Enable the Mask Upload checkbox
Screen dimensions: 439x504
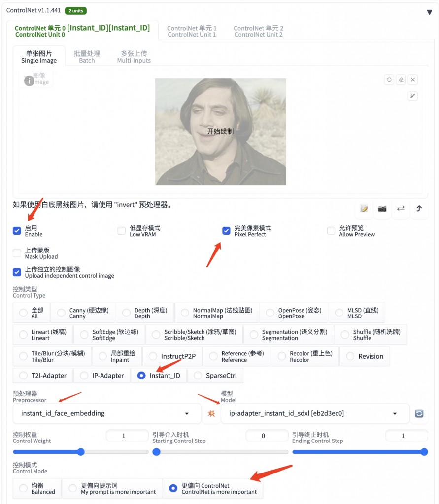[x=17, y=253]
